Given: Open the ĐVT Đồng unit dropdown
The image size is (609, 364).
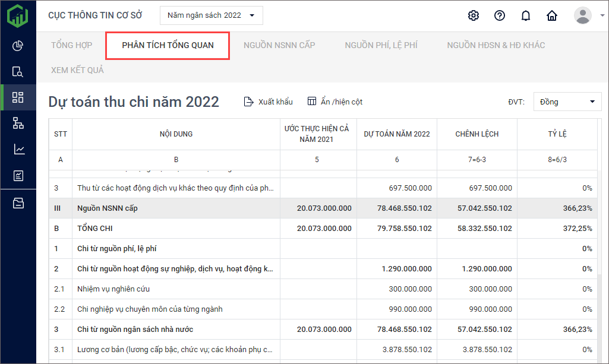Looking at the screenshot, I should 567,102.
